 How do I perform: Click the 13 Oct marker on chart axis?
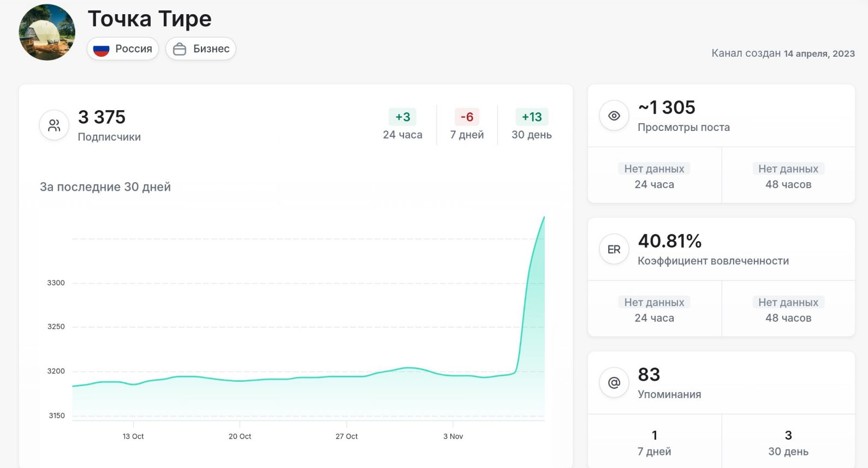point(133,436)
